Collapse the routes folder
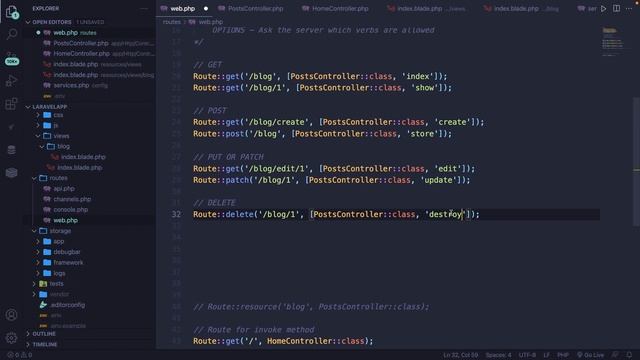The width and height of the screenshot is (640, 360). pos(58,178)
